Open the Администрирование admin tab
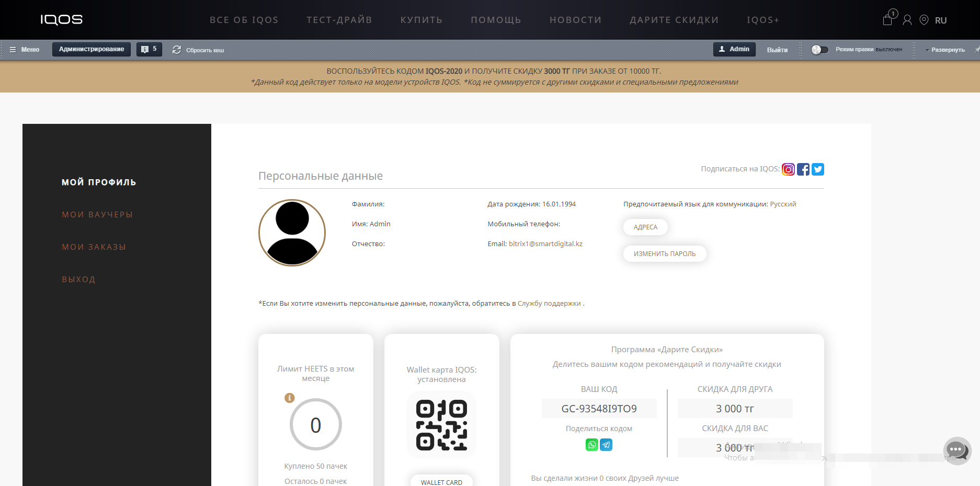Image resolution: width=980 pixels, height=486 pixels. tap(92, 49)
